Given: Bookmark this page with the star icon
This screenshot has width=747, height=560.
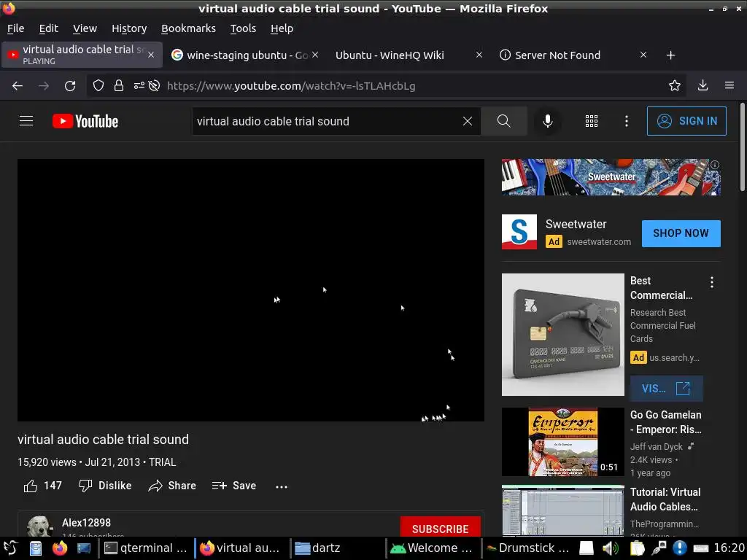Looking at the screenshot, I should [x=675, y=86].
